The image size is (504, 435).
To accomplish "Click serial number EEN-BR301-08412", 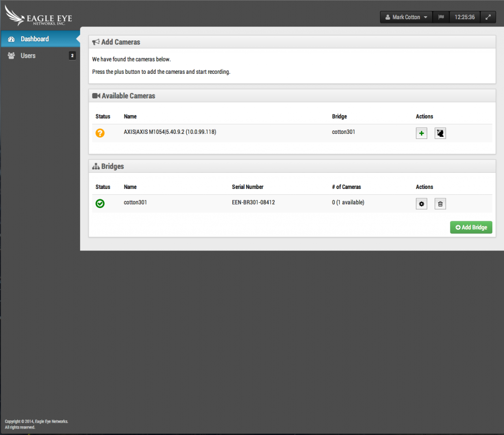I will pos(253,202).
